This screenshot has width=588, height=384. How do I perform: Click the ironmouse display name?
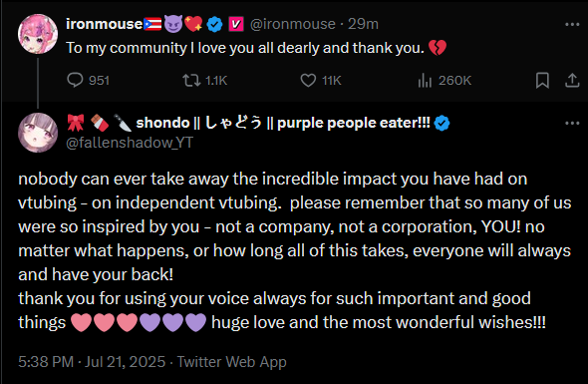point(105,24)
